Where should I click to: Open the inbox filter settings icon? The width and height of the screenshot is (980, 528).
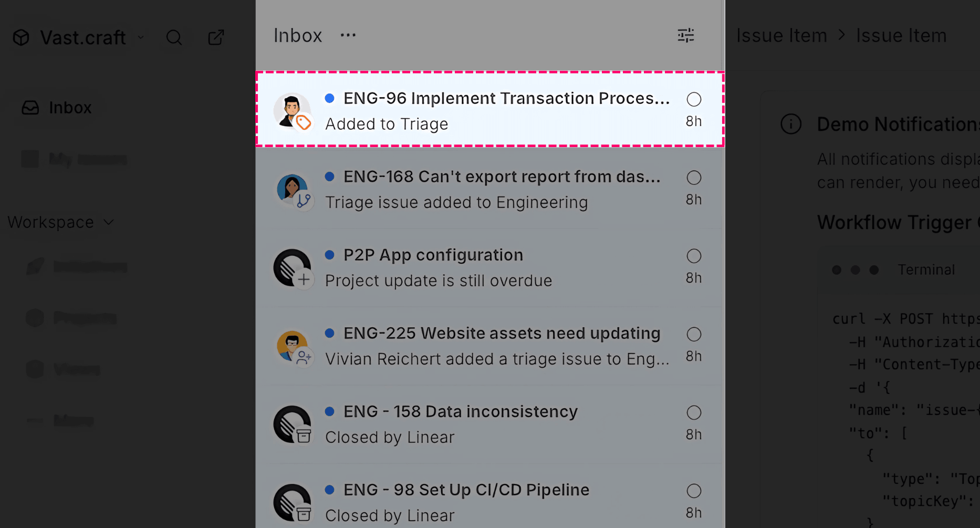685,35
